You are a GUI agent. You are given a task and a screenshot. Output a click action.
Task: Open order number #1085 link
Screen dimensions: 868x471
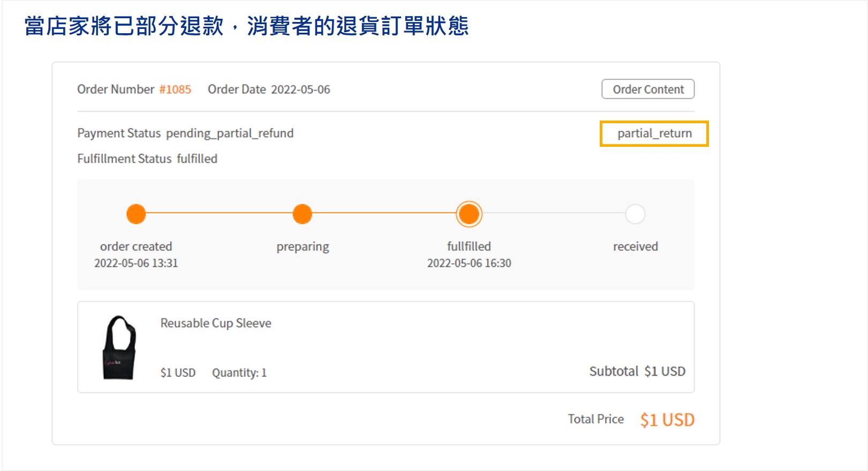[175, 89]
